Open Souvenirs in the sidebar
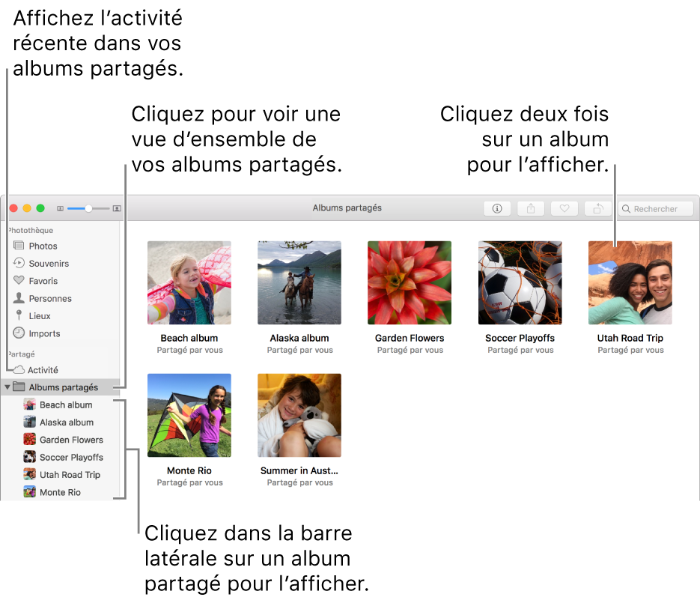 click(x=48, y=264)
